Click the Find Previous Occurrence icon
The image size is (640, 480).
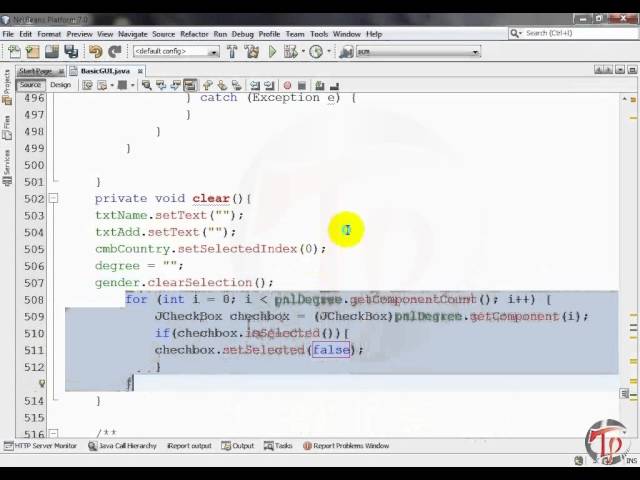coord(161,85)
